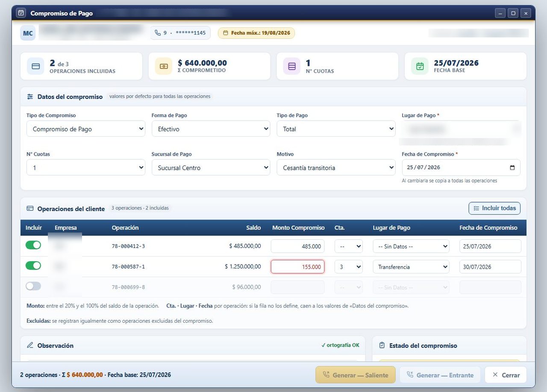Click the Incluir todas button
This screenshot has width=547, height=392.
pos(494,208)
